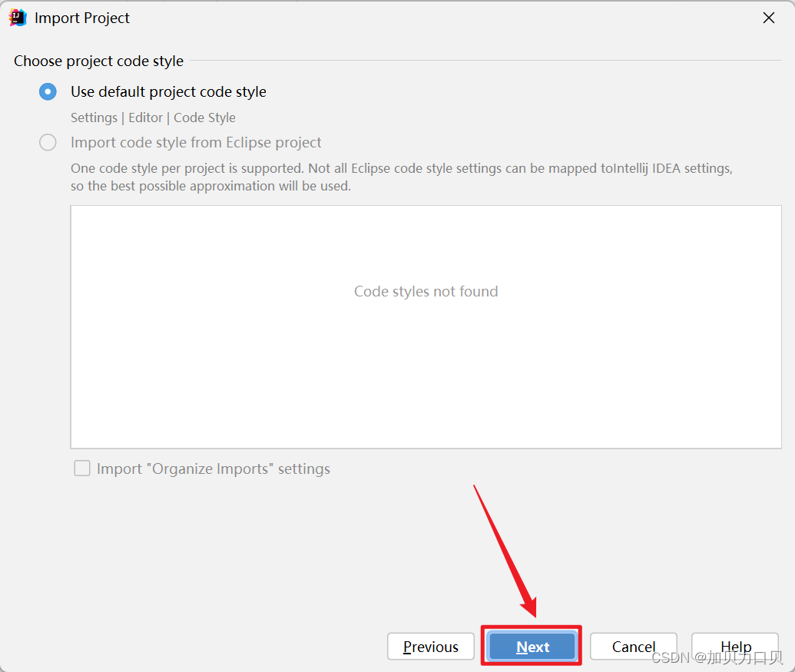Cancel the Import Project dialog
The width and height of the screenshot is (795, 672).
point(633,646)
